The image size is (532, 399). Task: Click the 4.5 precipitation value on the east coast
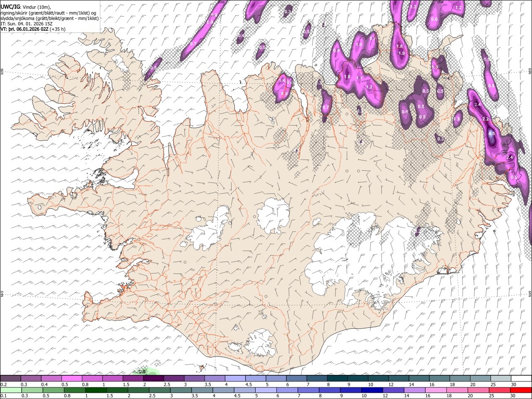tap(492, 134)
